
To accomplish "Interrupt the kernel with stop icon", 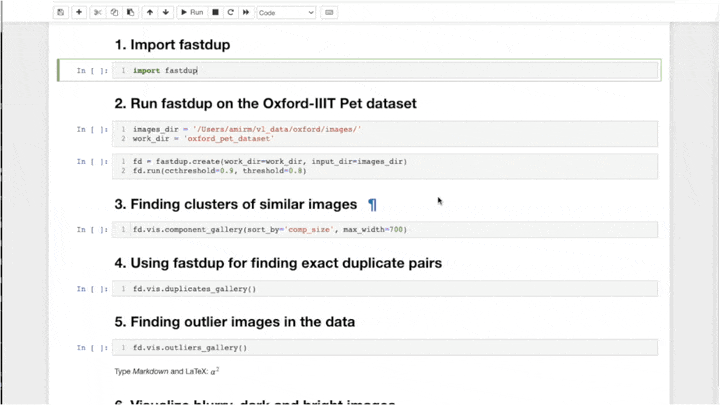I will [215, 13].
